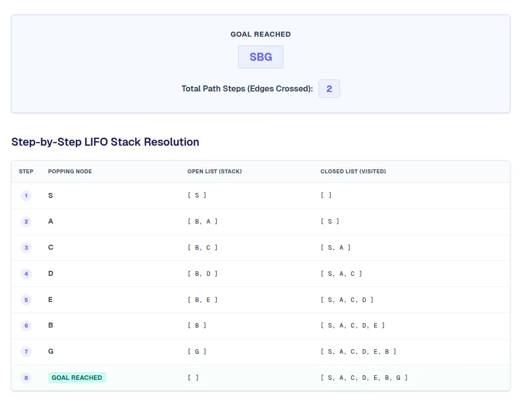Click the POPPING NODE column header

tap(70, 171)
